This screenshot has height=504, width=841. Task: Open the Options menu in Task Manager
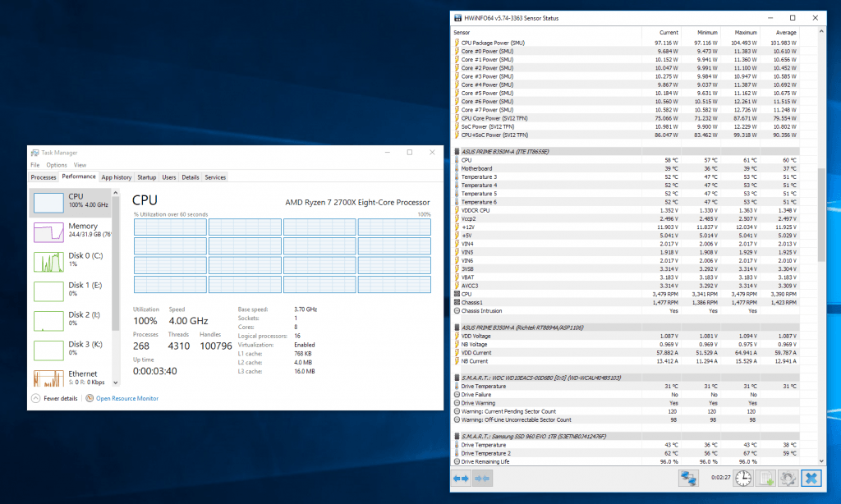(x=57, y=165)
